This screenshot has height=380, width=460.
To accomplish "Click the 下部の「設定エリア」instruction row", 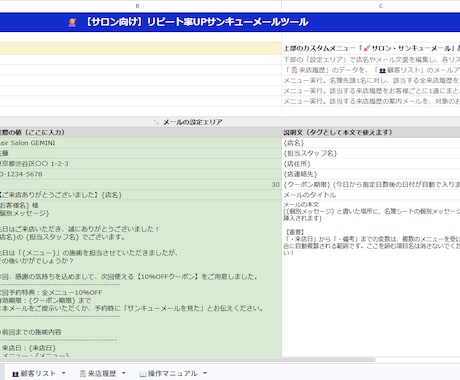I will (x=371, y=60).
